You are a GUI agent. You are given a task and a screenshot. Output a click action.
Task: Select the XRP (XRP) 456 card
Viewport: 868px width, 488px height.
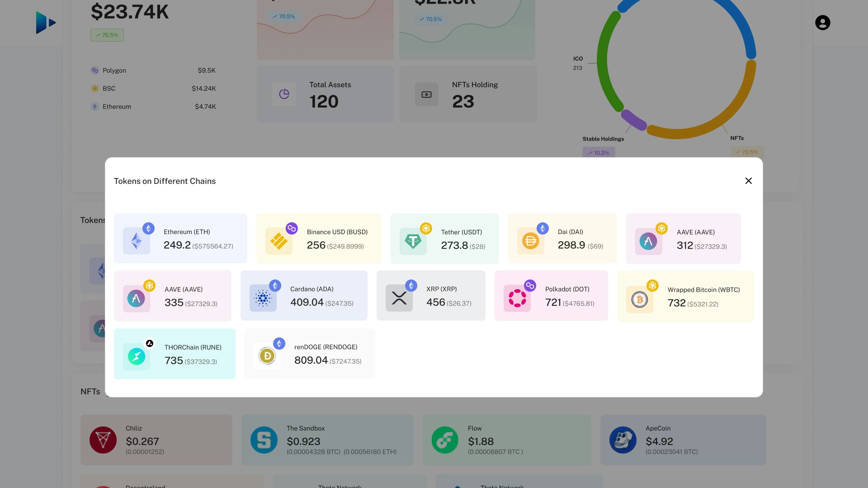431,296
